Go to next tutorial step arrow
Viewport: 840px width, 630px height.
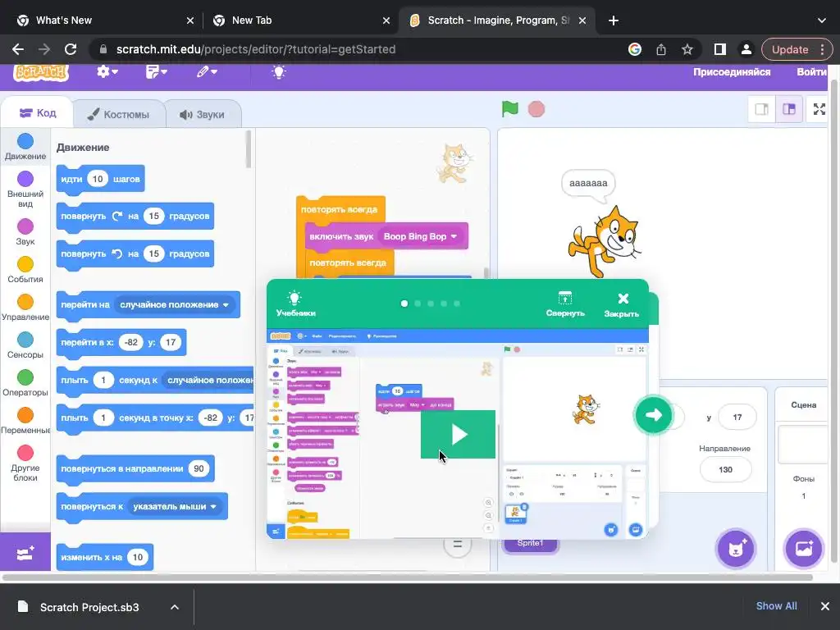click(x=653, y=414)
